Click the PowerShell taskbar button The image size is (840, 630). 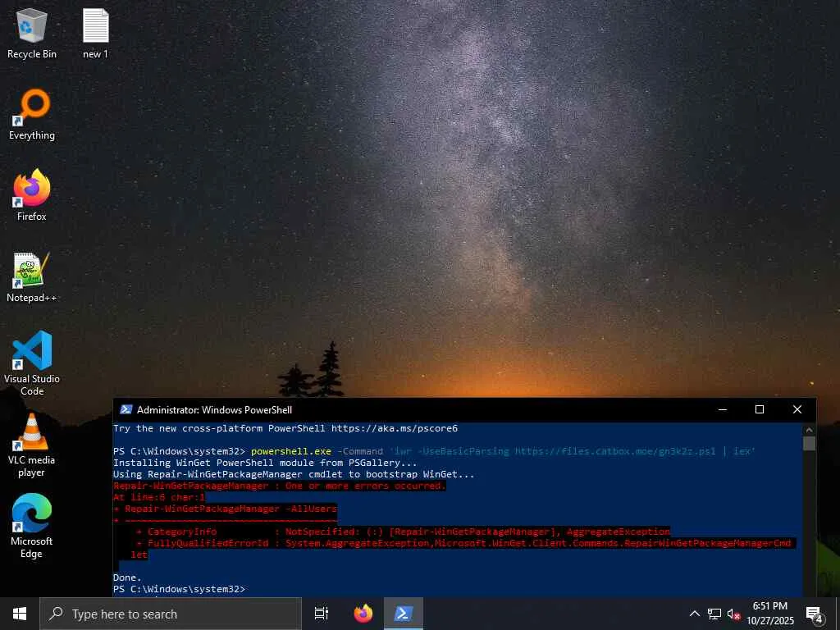(404, 614)
